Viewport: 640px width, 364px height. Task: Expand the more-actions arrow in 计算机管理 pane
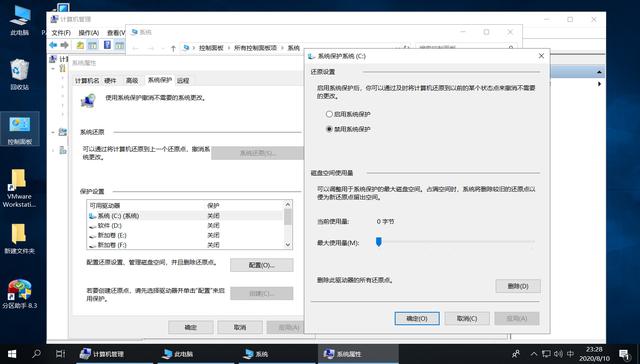(x=599, y=84)
